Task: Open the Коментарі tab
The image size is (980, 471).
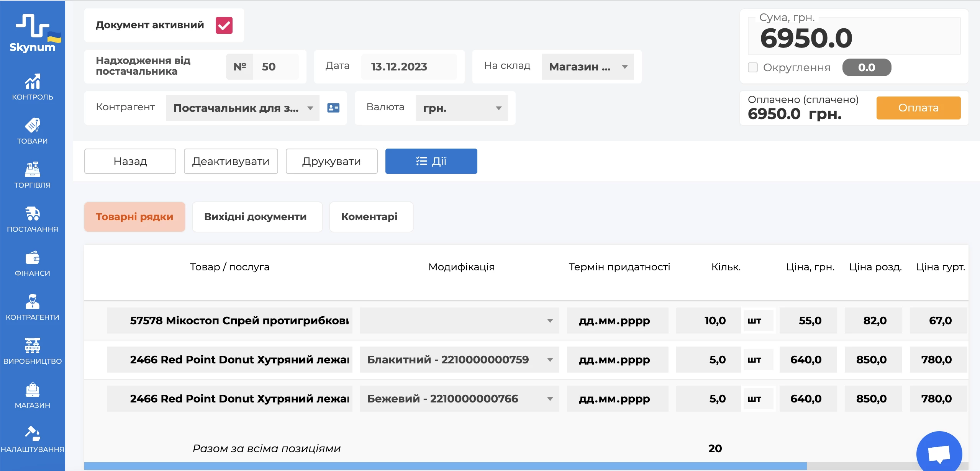Action: coord(371,217)
